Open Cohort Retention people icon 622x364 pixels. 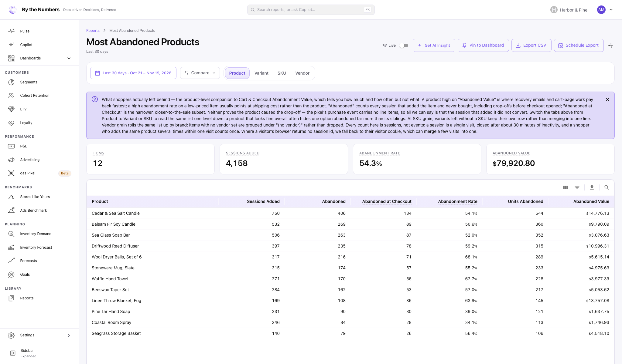click(11, 96)
